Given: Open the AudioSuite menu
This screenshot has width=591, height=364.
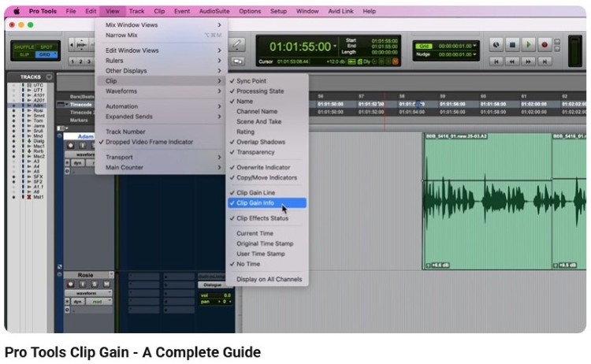Looking at the screenshot, I should pyautogui.click(x=214, y=11).
